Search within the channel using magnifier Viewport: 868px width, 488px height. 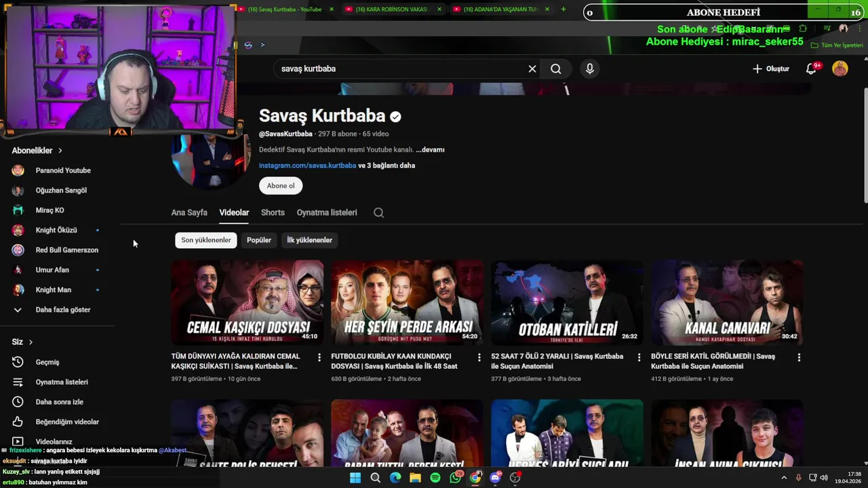coord(379,213)
